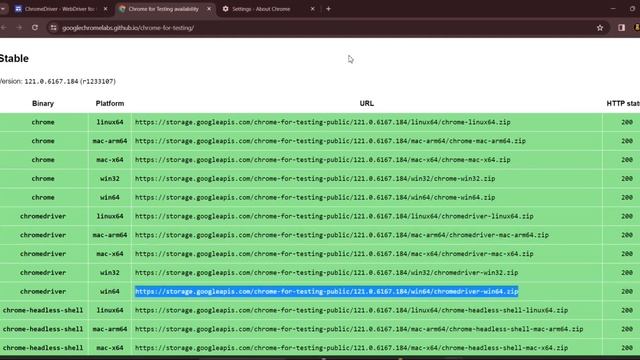This screenshot has width=640, height=360.
Task: Select the chromedriver-mac-arm64.zip URL
Action: [x=342, y=235]
